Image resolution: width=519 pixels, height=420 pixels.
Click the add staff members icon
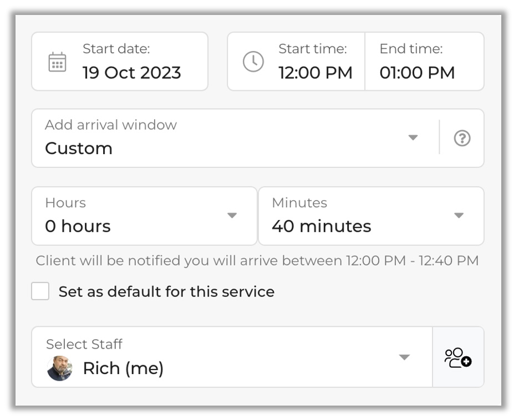coord(458,357)
